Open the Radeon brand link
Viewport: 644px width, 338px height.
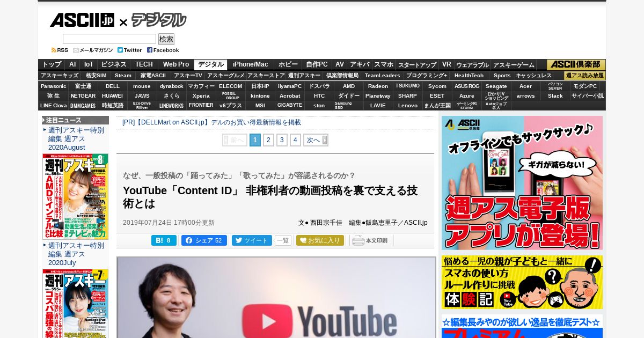click(378, 86)
